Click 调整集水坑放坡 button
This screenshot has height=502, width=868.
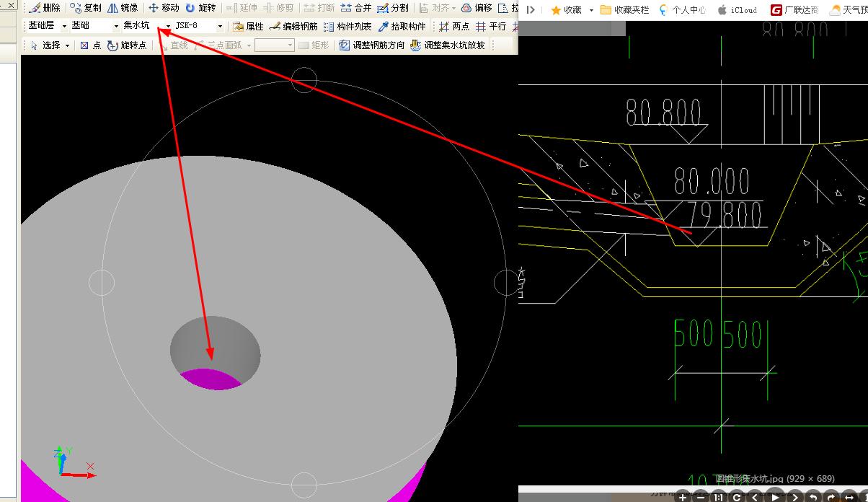[x=448, y=45]
